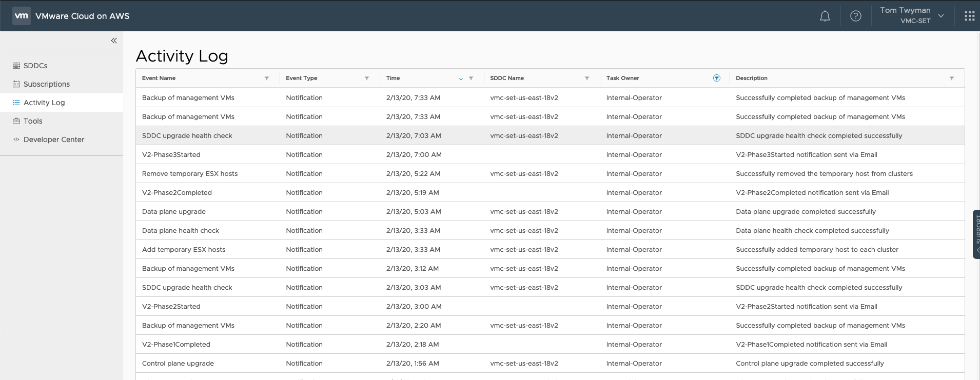This screenshot has width=980, height=380.
Task: Open active Task Owner filter
Action: click(x=716, y=78)
